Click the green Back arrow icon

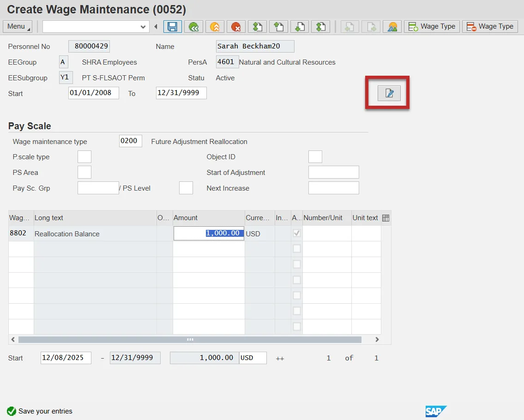[x=193, y=27]
